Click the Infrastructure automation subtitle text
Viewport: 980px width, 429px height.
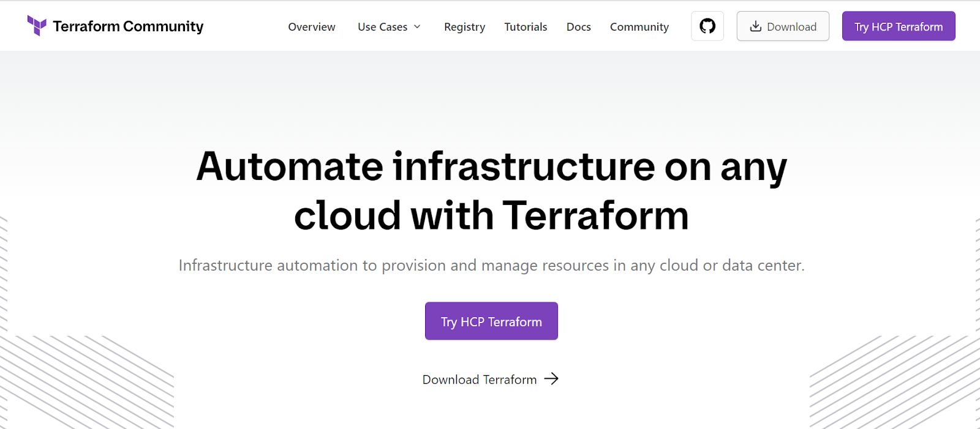tap(491, 266)
